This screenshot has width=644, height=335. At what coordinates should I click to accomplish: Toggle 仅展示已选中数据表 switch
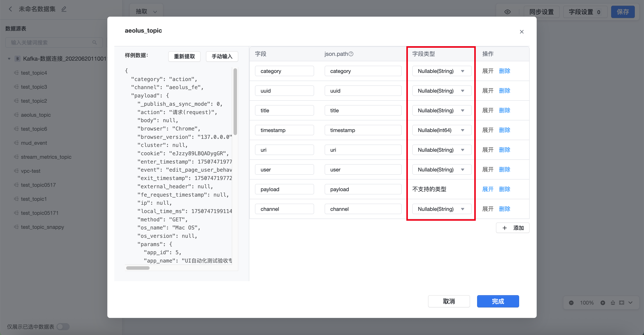point(63,327)
